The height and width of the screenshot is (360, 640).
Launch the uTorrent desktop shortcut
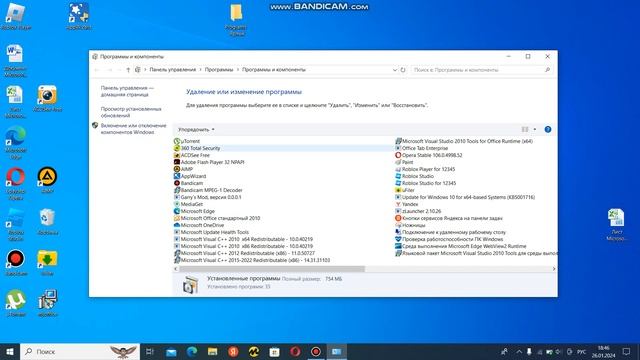[x=16, y=303]
